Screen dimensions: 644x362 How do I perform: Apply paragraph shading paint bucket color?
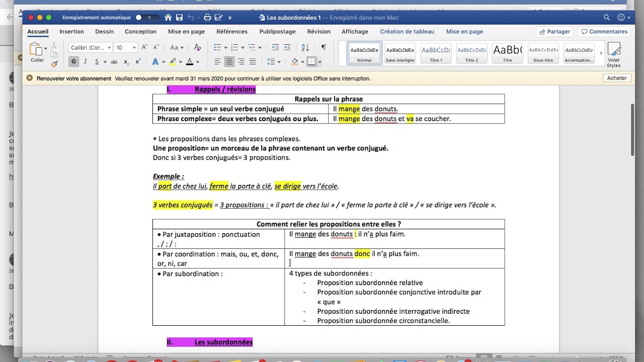(295, 62)
